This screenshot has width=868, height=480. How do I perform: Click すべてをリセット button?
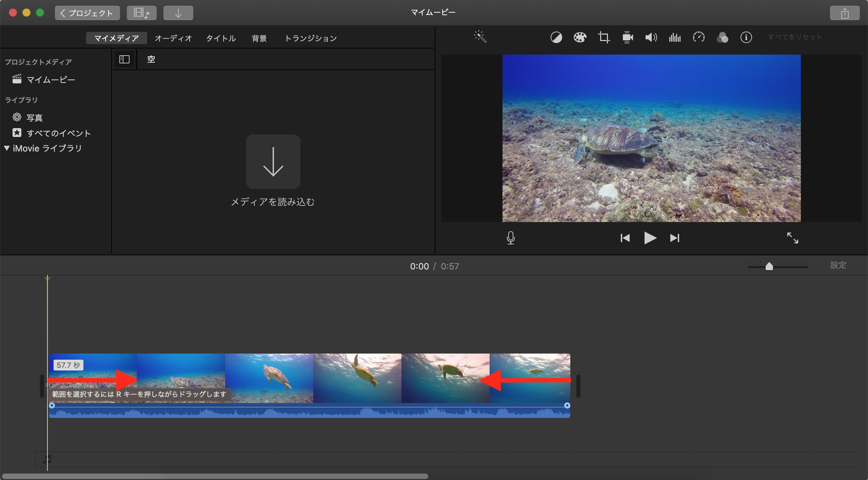pyautogui.click(x=795, y=37)
